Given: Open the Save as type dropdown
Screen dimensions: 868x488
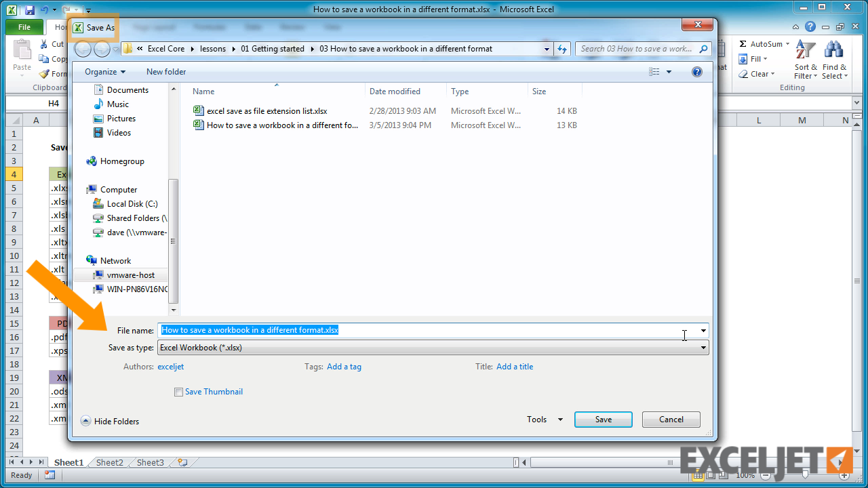Looking at the screenshot, I should click(x=433, y=348).
